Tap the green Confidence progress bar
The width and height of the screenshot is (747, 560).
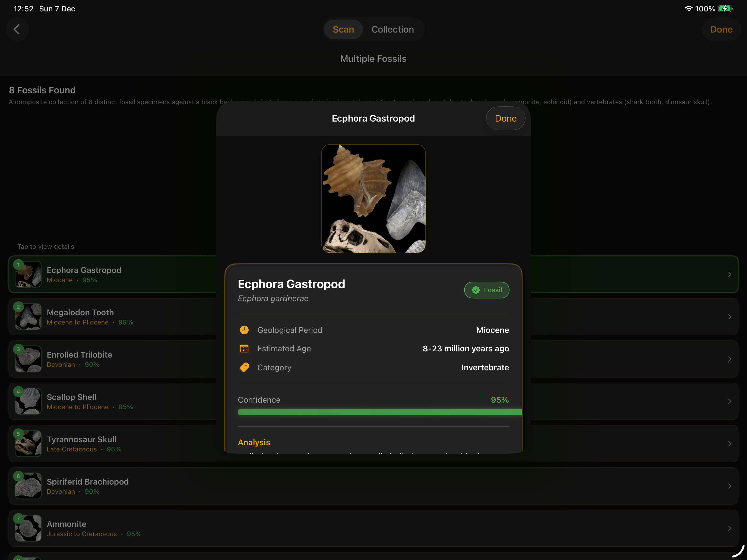(x=380, y=412)
